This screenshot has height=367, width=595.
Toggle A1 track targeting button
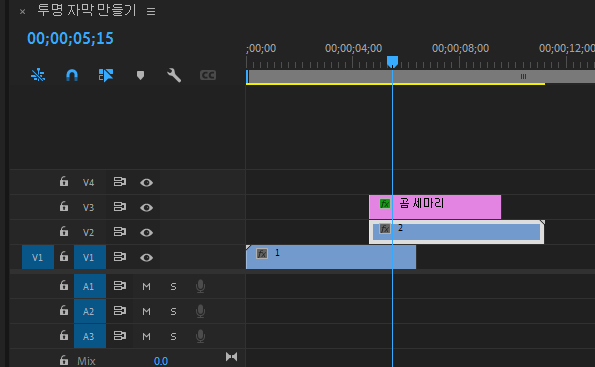(90, 286)
